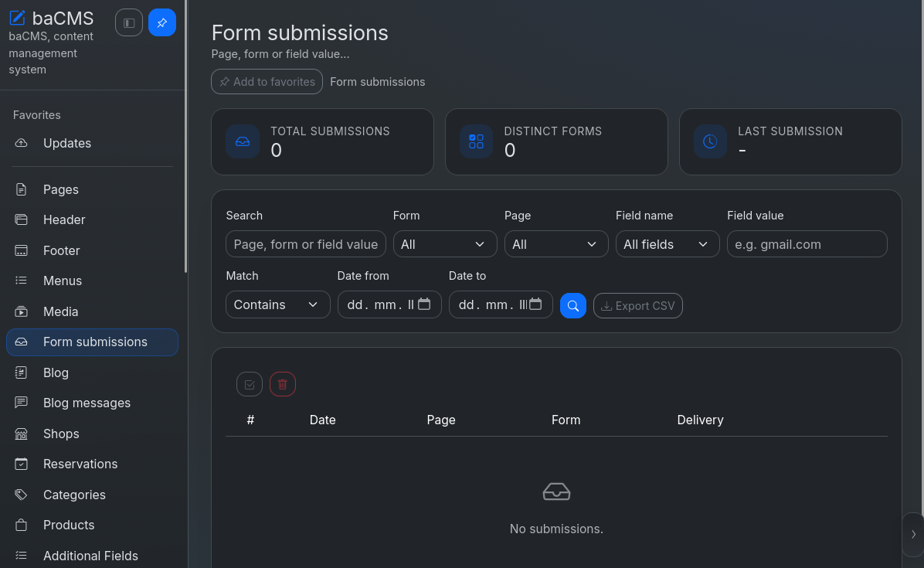Click the Search text field
The image size is (924, 568).
[x=306, y=244]
